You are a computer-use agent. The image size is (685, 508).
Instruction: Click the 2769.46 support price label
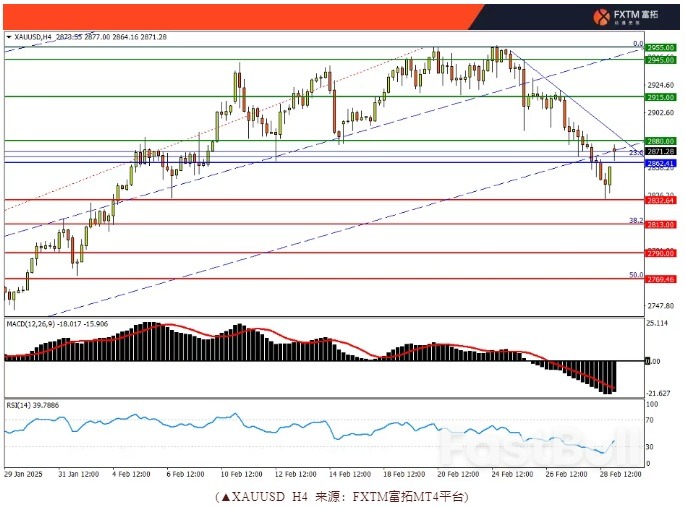(x=659, y=280)
